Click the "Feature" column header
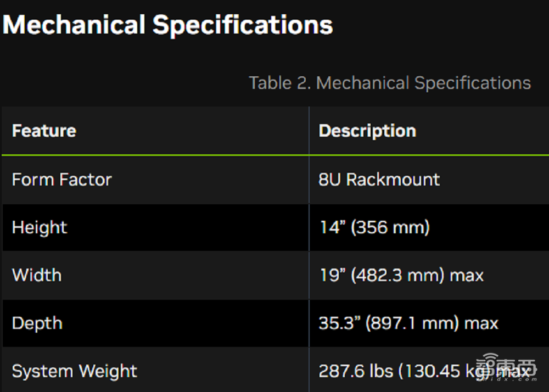The width and height of the screenshot is (549, 392). pos(44,131)
